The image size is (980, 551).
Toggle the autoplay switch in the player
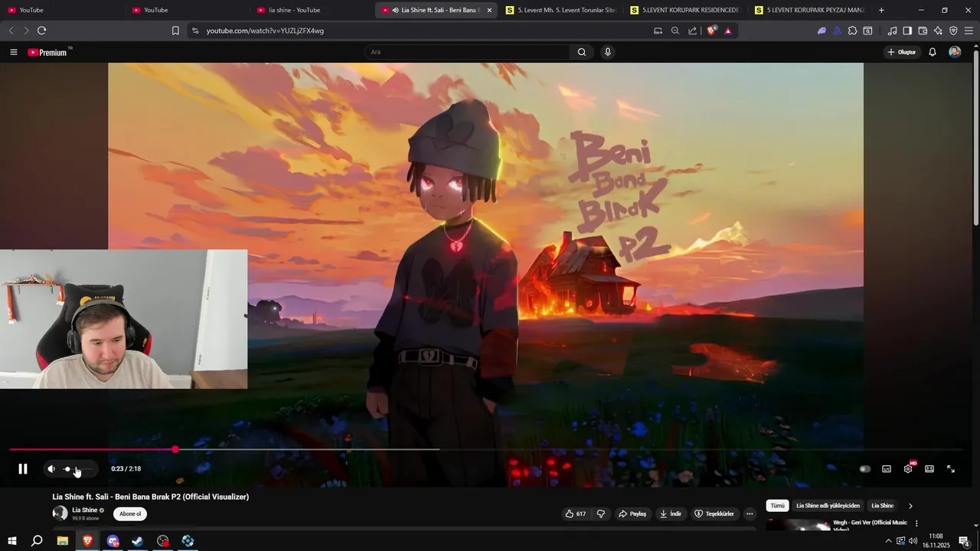[x=865, y=469]
